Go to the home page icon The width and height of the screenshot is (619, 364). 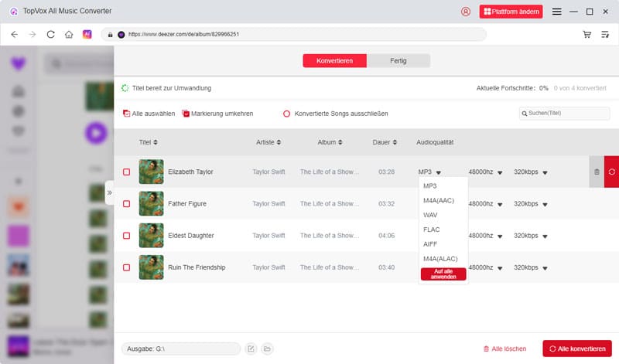click(69, 35)
